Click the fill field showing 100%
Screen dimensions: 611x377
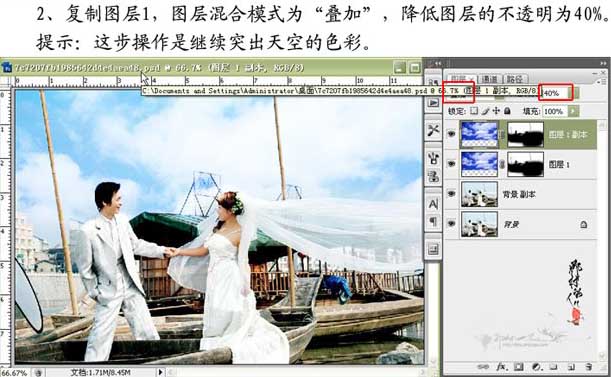coord(554,112)
